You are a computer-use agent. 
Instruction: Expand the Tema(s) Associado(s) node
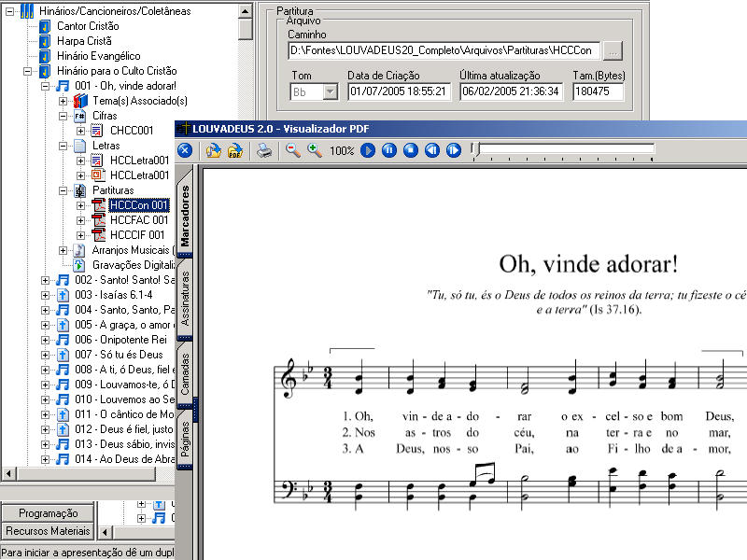click(63, 101)
